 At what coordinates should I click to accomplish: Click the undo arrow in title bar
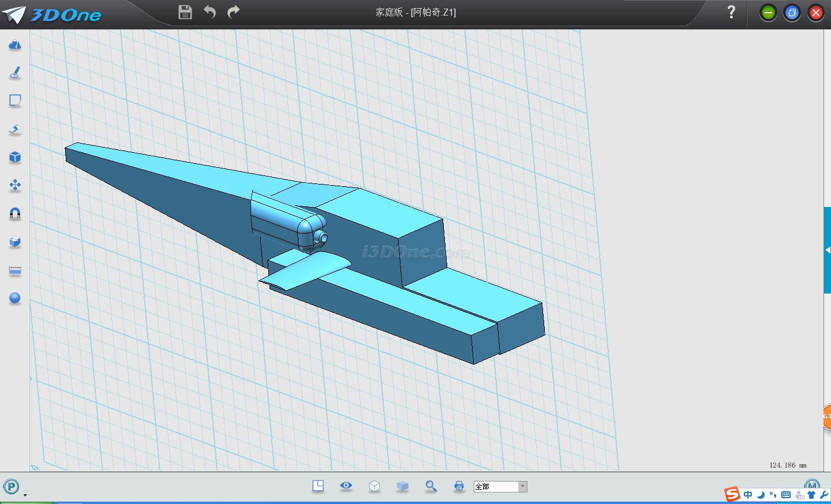pos(209,12)
